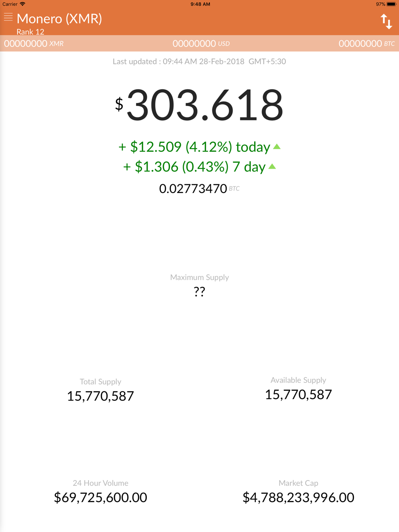The image size is (399, 532).
Task: Tap the Market Cap amount
Action: coord(298,497)
